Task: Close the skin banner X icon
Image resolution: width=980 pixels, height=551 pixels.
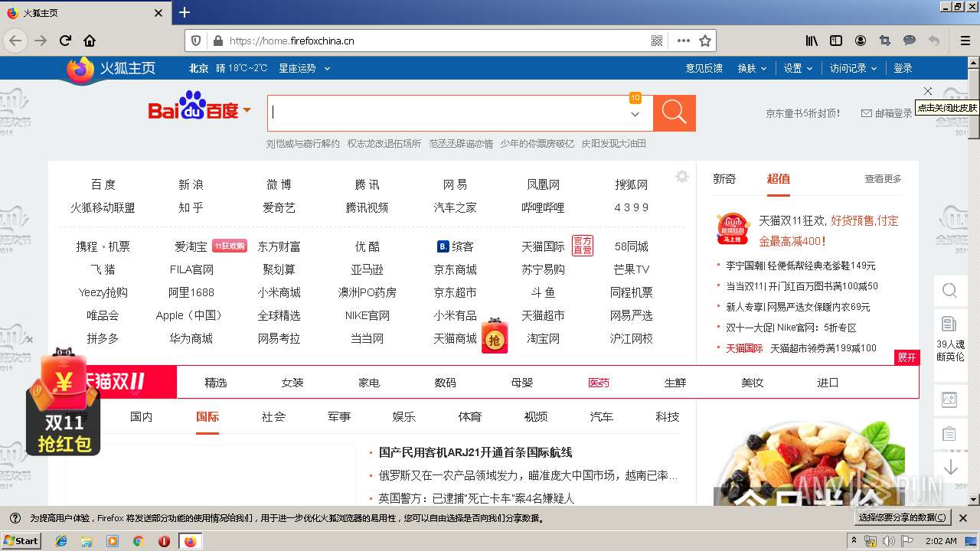Action: (928, 91)
